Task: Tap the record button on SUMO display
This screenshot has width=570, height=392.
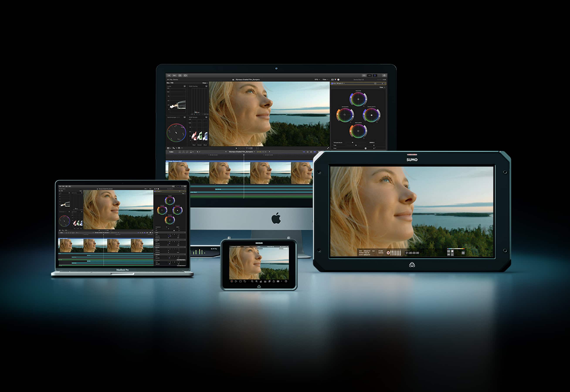Action: tap(388, 253)
